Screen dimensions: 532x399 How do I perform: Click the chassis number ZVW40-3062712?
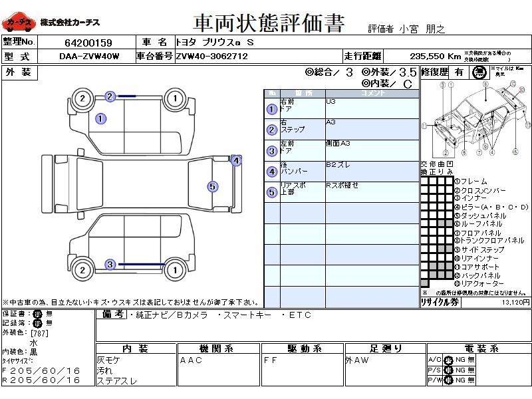pyautogui.click(x=211, y=57)
